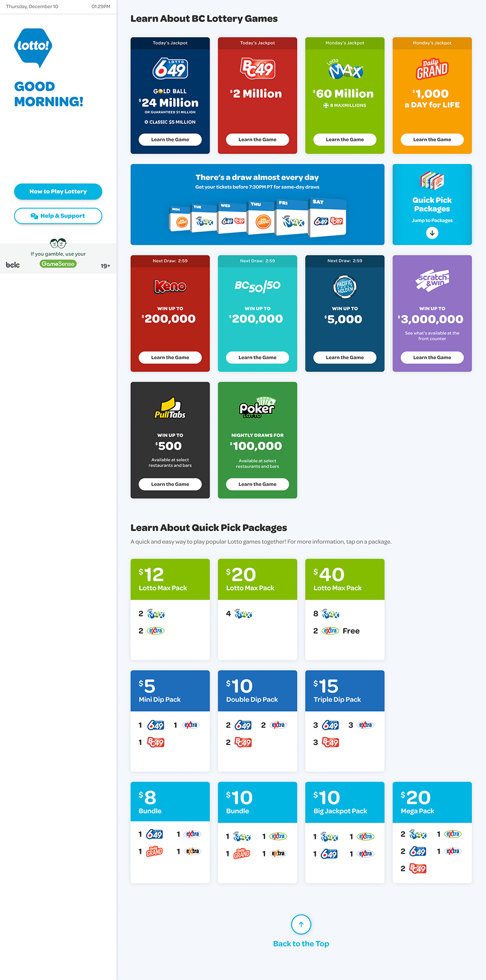Viewport: 486px width, 980px height.
Task: Tap the BC/49 logo in the Mini Dip Pack
Action: 156,742
